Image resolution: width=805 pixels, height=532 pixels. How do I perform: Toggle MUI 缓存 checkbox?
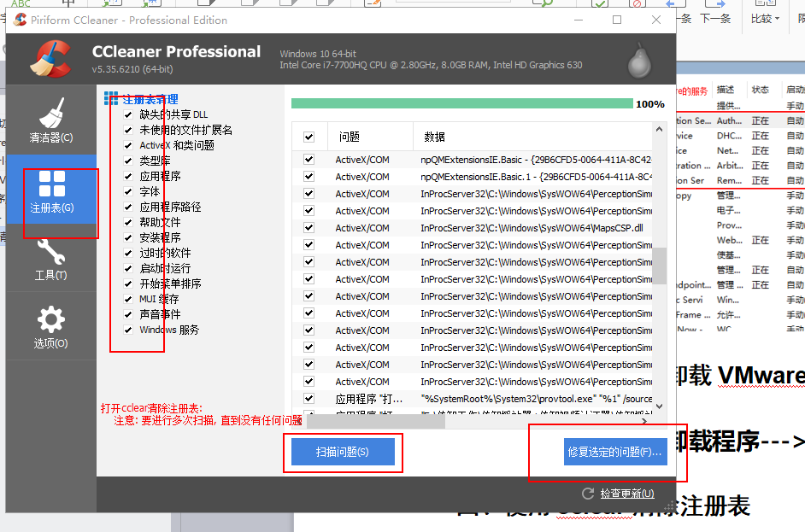(128, 299)
